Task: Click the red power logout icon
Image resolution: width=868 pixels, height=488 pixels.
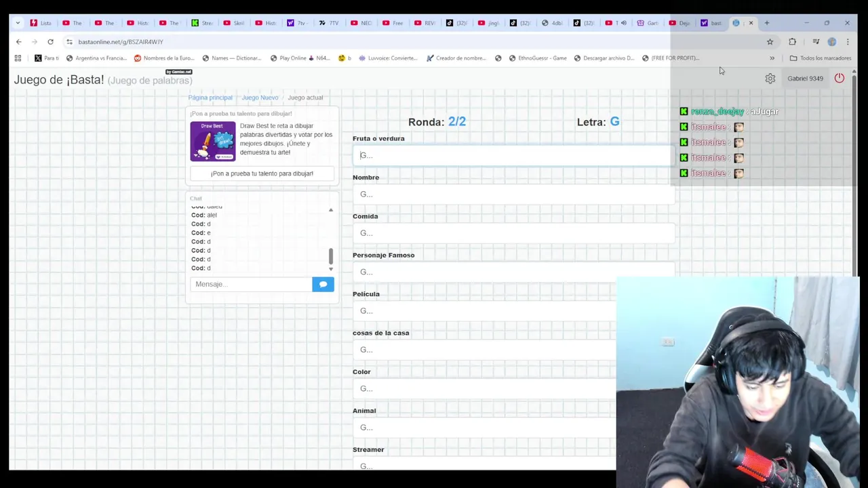Action: pos(840,78)
